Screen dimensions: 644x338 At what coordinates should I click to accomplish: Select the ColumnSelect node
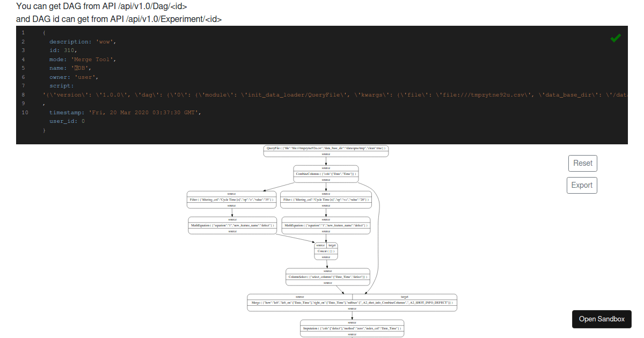pos(327,276)
